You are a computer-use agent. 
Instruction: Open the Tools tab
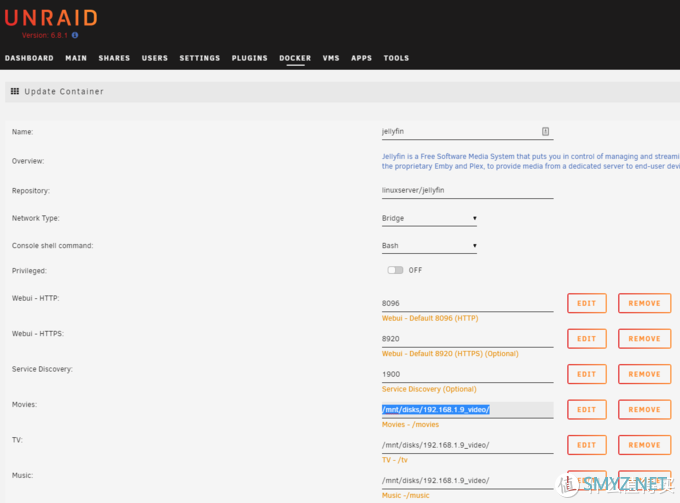click(x=396, y=58)
